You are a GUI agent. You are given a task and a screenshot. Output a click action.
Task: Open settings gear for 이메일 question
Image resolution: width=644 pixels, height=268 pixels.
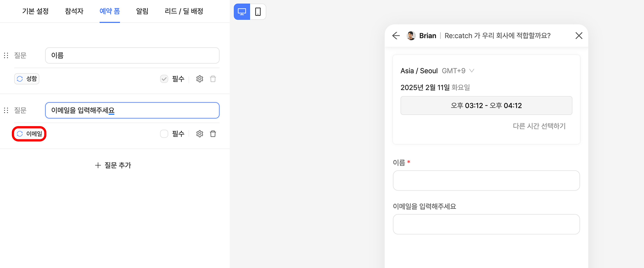coord(199,134)
